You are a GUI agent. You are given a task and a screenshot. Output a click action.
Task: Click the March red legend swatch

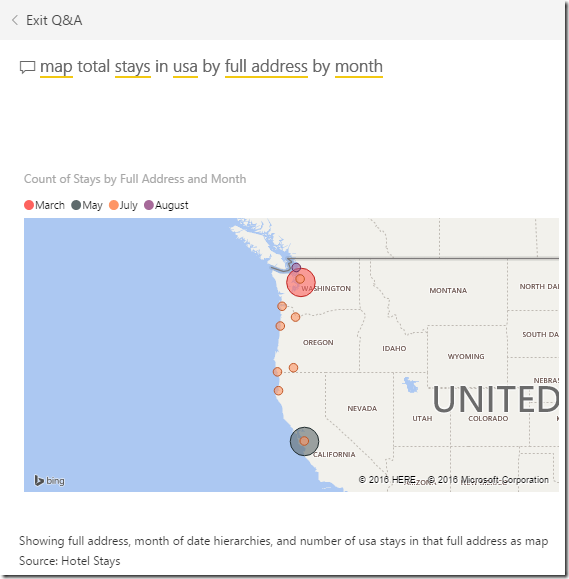click(29, 205)
